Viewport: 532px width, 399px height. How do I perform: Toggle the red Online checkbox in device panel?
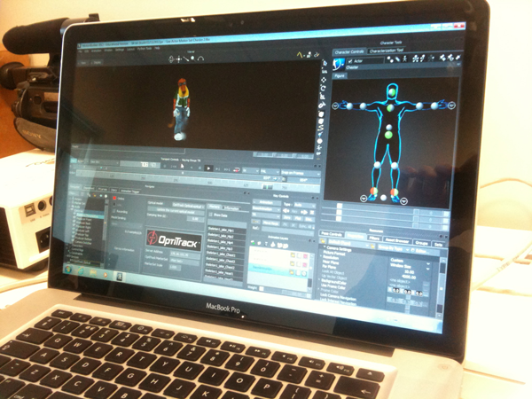[114, 198]
